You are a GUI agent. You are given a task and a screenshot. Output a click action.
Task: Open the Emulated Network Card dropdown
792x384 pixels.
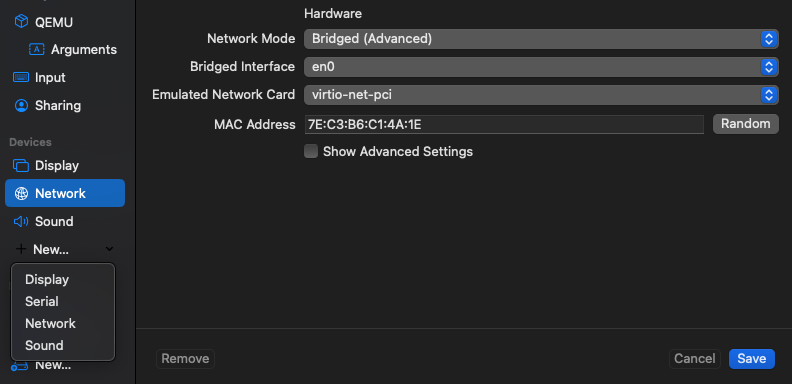[541, 94]
